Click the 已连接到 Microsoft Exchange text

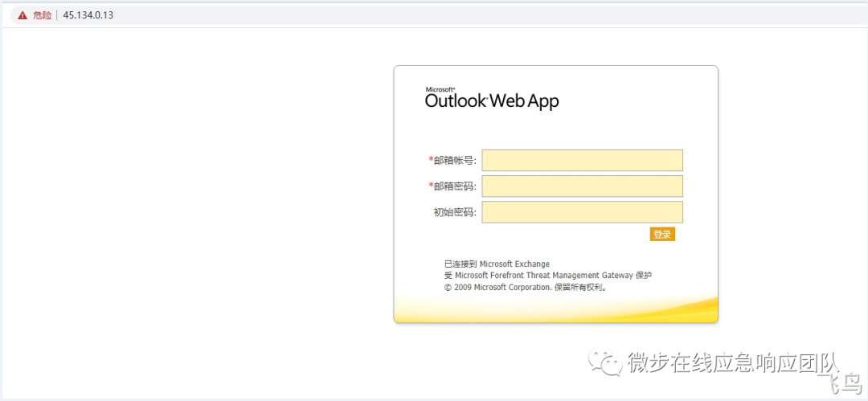tap(497, 264)
